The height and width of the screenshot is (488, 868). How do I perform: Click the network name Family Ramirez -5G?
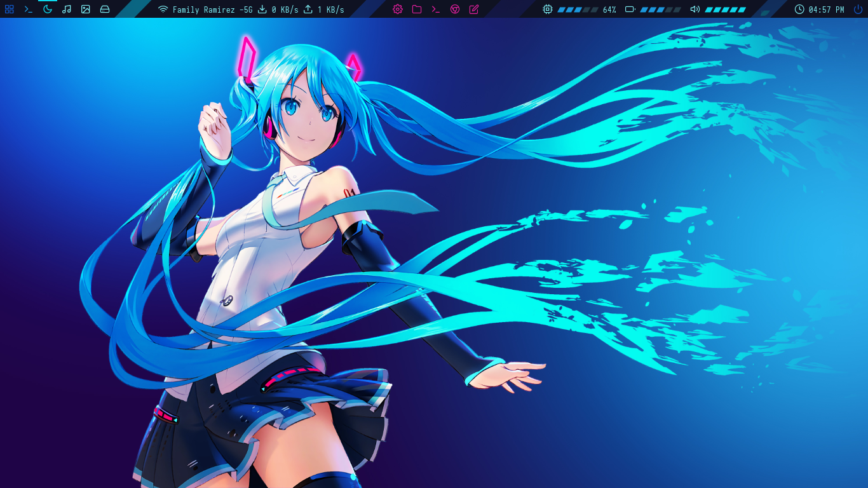(212, 10)
